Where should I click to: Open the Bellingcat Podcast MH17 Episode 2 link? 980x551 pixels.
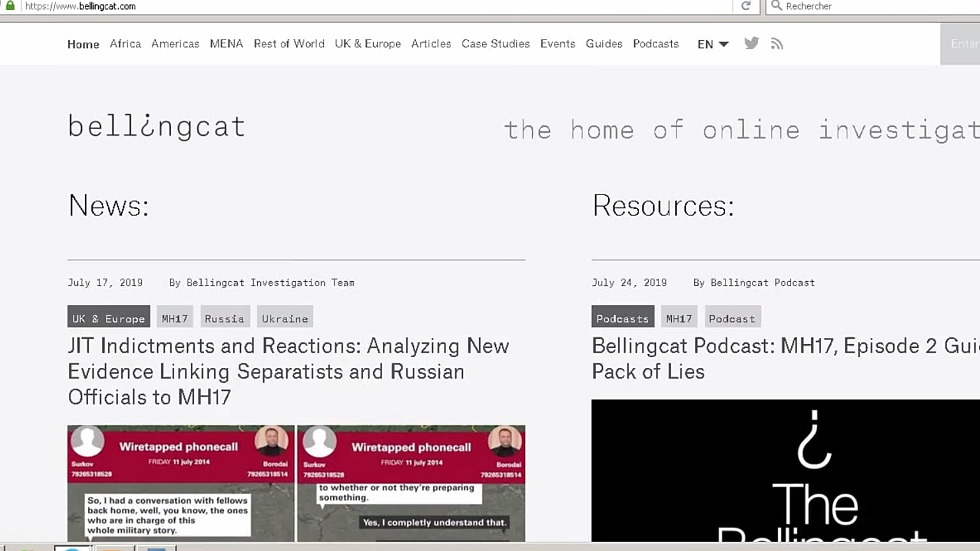785,358
